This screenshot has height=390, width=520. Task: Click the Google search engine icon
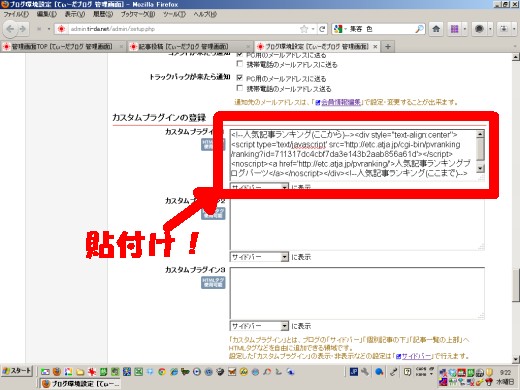[x=338, y=29]
